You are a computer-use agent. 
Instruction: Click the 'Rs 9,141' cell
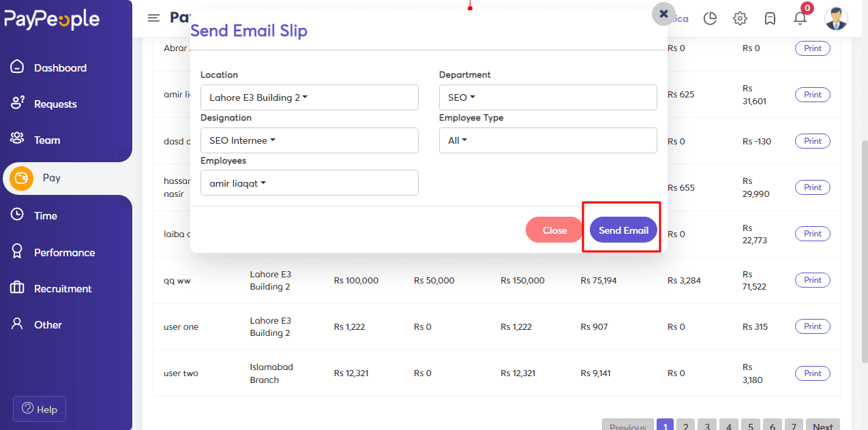596,373
